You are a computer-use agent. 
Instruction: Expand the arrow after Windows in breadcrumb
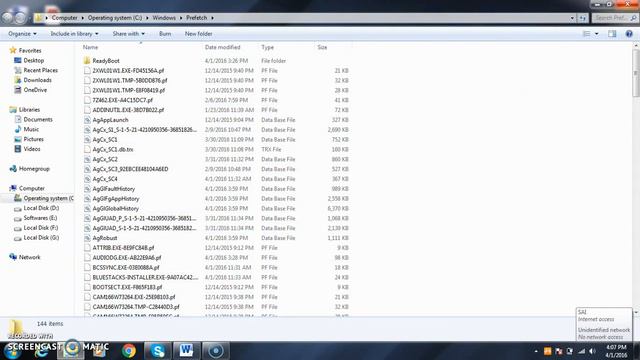pyautogui.click(x=181, y=18)
